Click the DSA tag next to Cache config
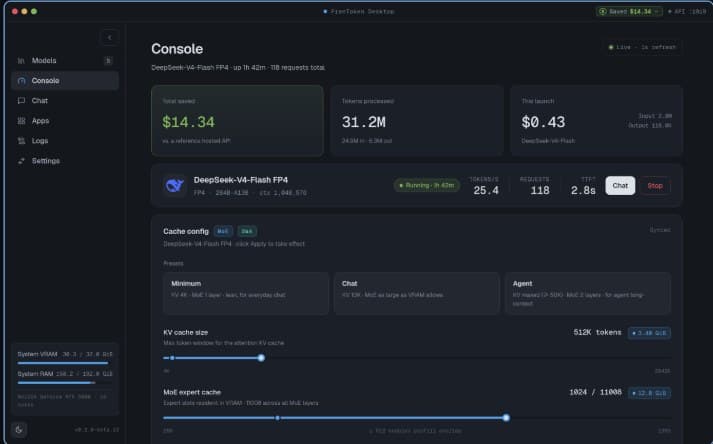The width and height of the screenshot is (713, 444). tap(247, 232)
